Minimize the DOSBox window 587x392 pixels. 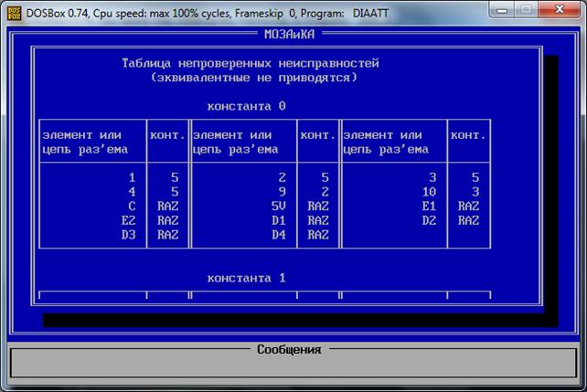[x=502, y=10]
